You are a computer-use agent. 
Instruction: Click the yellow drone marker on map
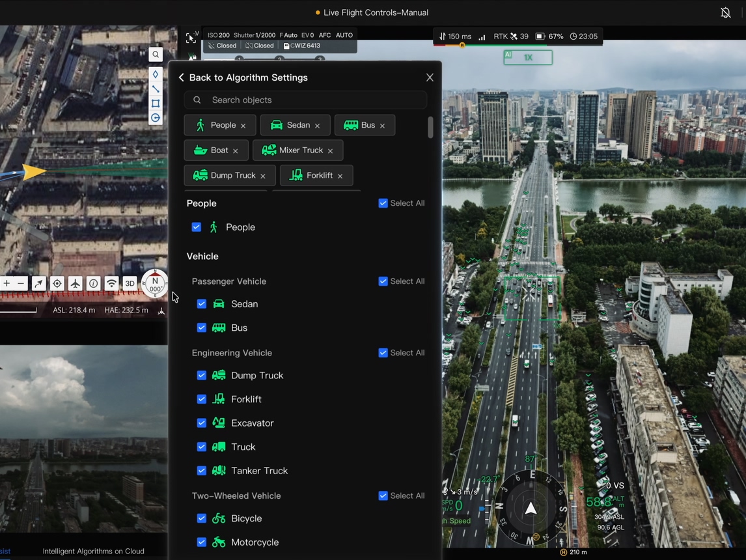(34, 172)
